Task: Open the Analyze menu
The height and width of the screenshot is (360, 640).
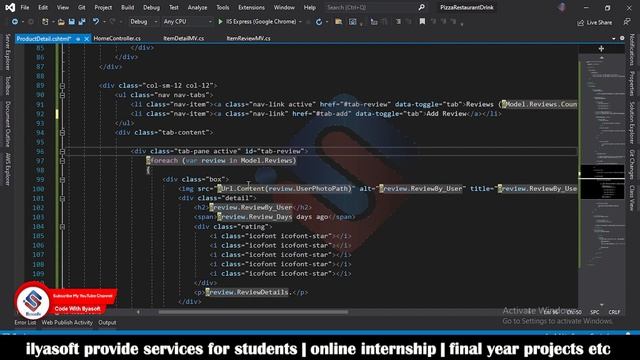Action: (x=197, y=7)
